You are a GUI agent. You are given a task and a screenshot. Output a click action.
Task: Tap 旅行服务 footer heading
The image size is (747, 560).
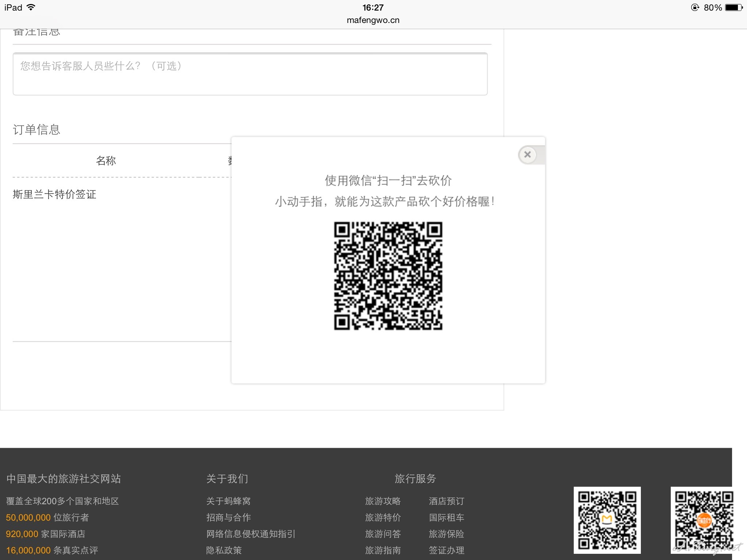[x=415, y=479]
